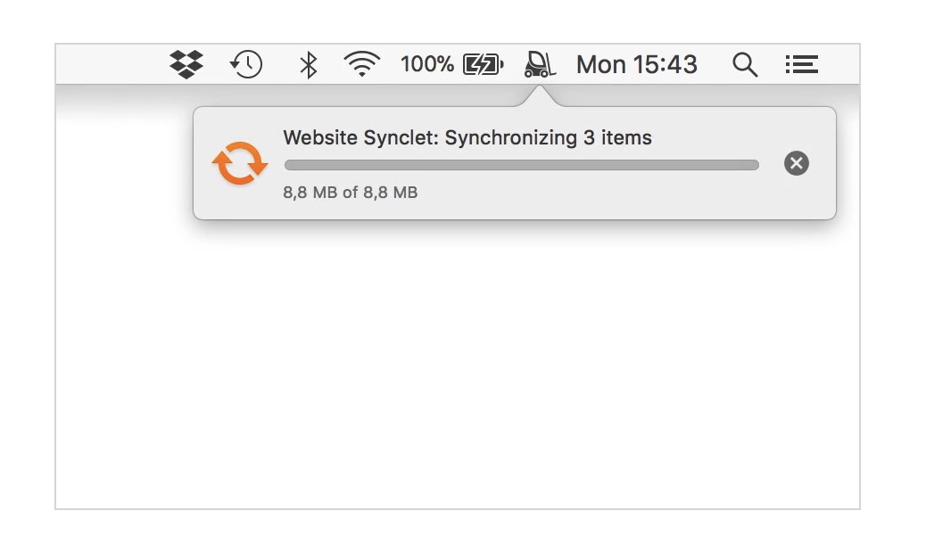The width and height of the screenshot is (926, 560).
Task: Open Notification Center list icon
Action: point(801,64)
